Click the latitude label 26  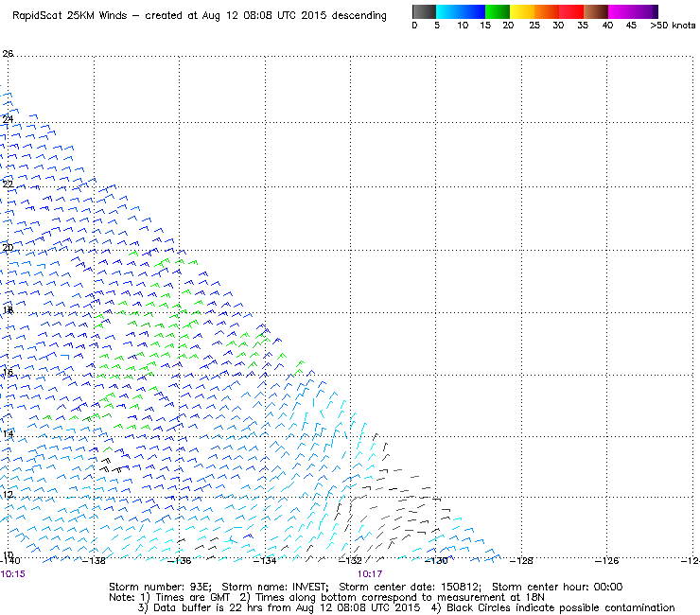coord(8,54)
